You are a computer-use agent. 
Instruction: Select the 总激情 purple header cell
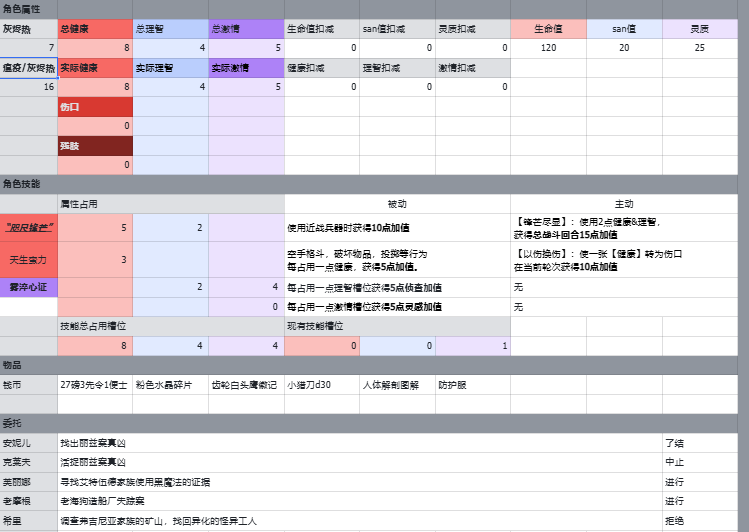(246, 29)
